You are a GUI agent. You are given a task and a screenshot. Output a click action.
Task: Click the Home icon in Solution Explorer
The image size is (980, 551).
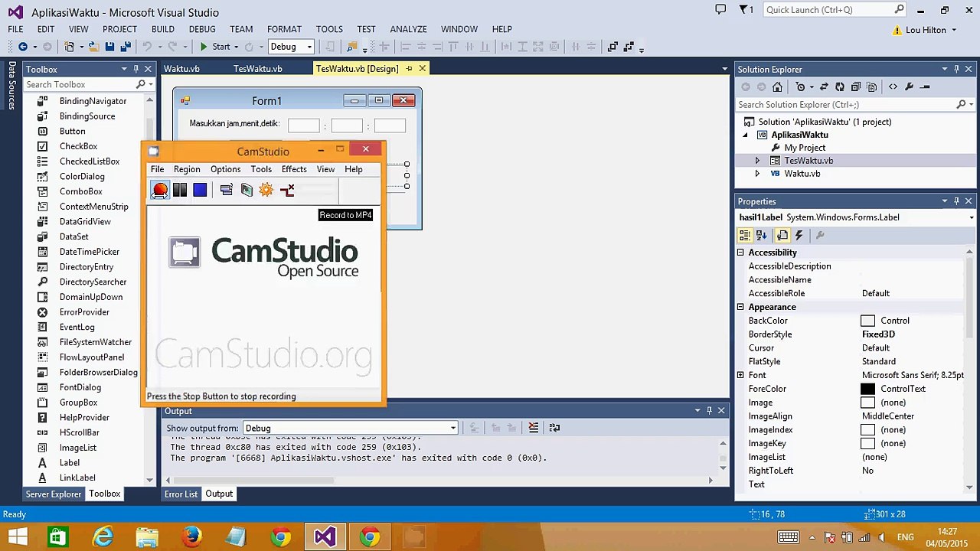[x=777, y=87]
